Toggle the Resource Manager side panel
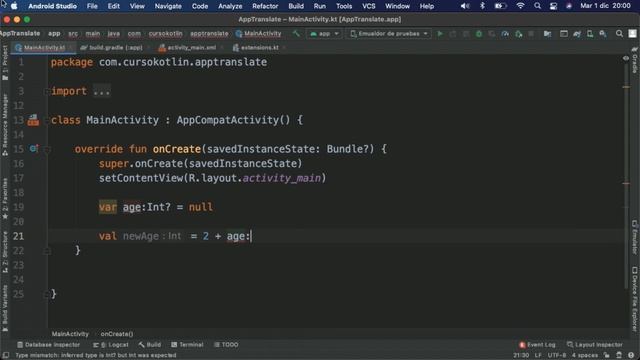The width and height of the screenshot is (640, 360). pos(5,124)
